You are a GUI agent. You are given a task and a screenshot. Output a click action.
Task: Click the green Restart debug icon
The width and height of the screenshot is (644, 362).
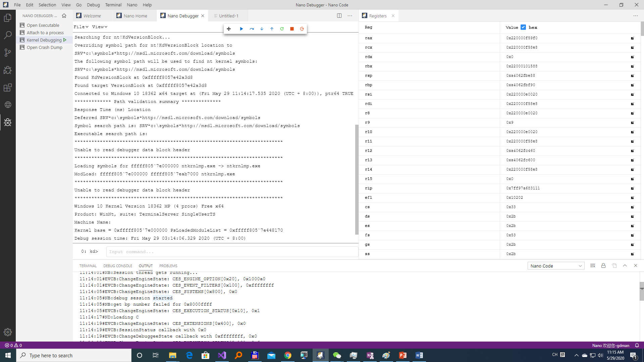pos(282,29)
